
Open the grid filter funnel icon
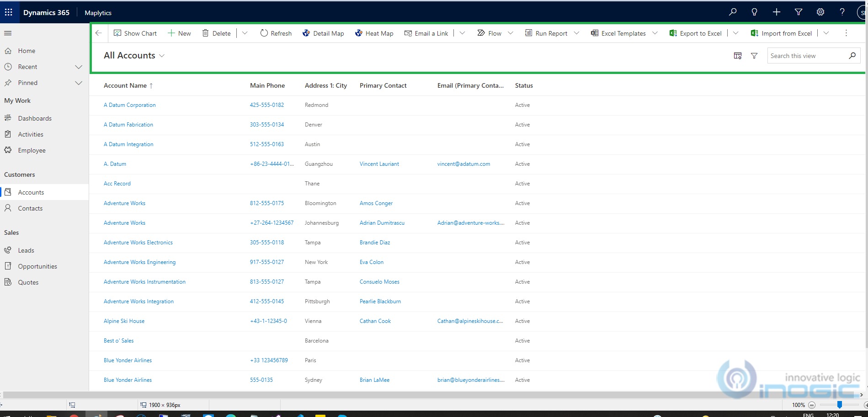754,56
